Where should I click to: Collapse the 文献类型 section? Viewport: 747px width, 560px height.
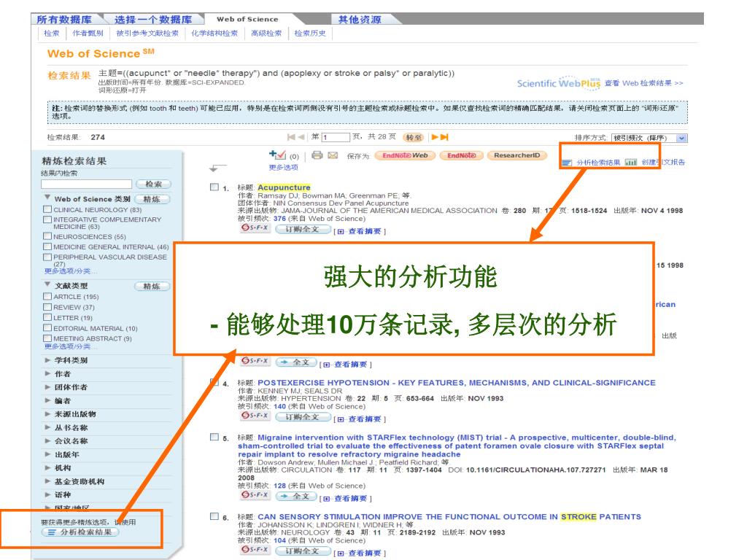coord(47,284)
